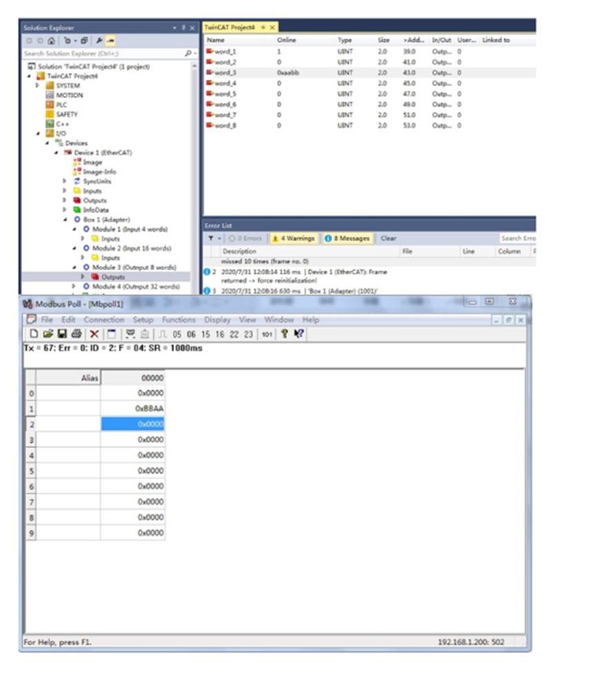Image resolution: width=591 pixels, height=700 pixels.
Task: Click Collapse All icon in Solution Explorer
Action: coord(84,41)
